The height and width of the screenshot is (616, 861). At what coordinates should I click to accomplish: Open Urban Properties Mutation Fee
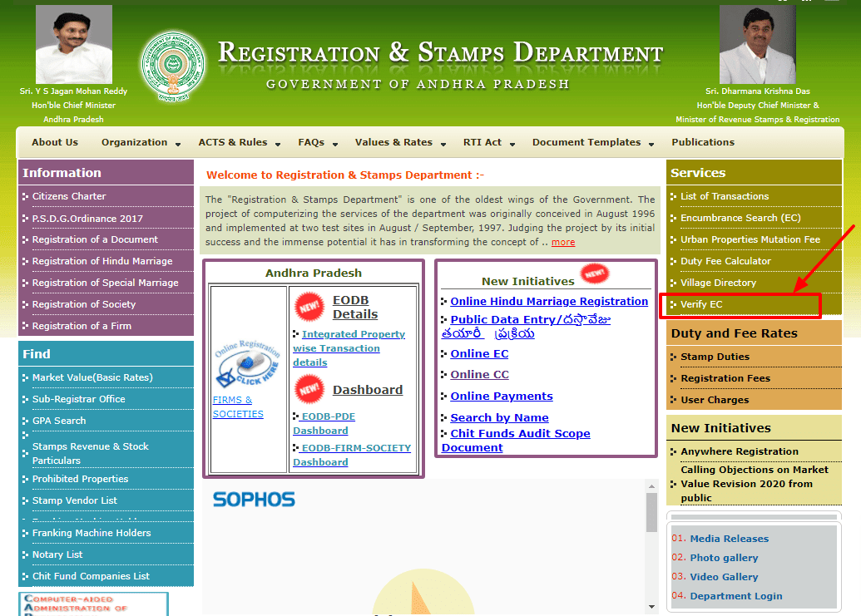750,239
